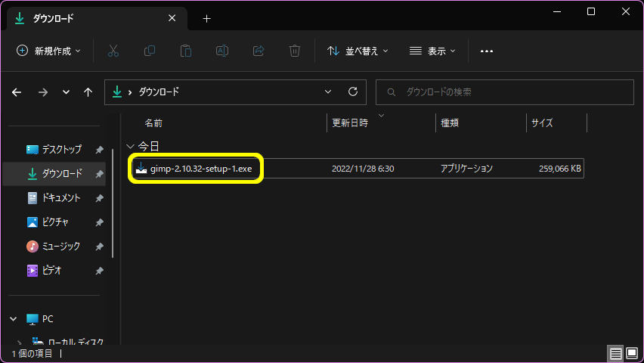Click the Cut scissors icon
The width and height of the screenshot is (644, 363).
point(113,51)
